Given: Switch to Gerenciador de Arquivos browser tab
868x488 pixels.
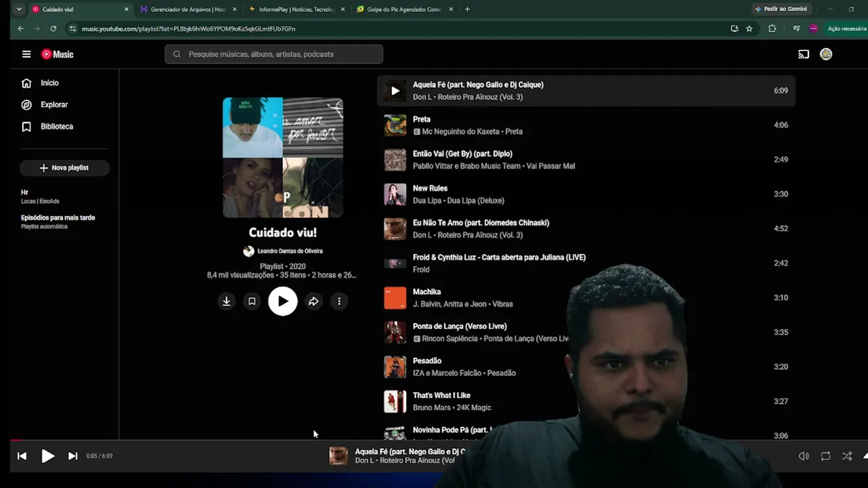Looking at the screenshot, I should point(189,9).
